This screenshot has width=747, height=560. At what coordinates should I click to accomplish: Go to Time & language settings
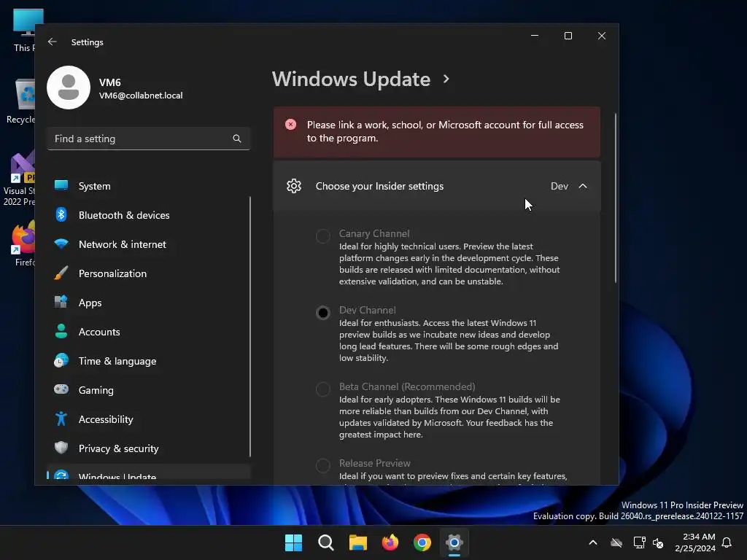pyautogui.click(x=148, y=360)
